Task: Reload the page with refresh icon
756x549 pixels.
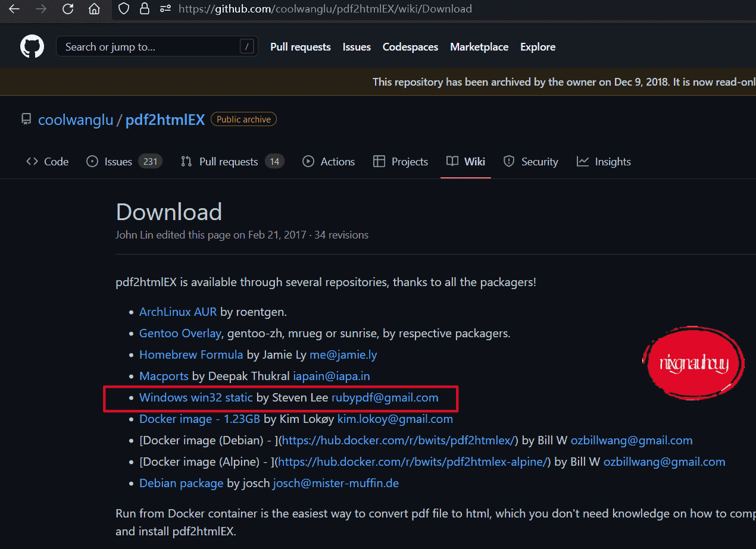Action: tap(68, 9)
